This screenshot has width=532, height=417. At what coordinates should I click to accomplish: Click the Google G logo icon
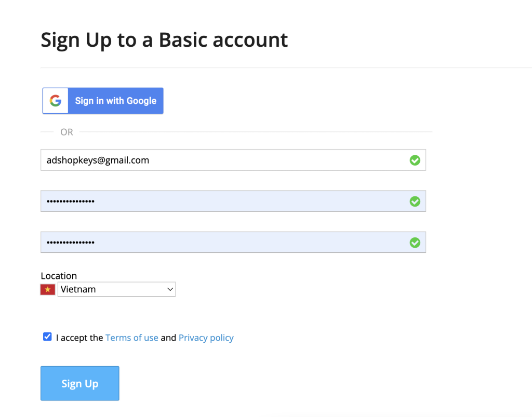56,101
